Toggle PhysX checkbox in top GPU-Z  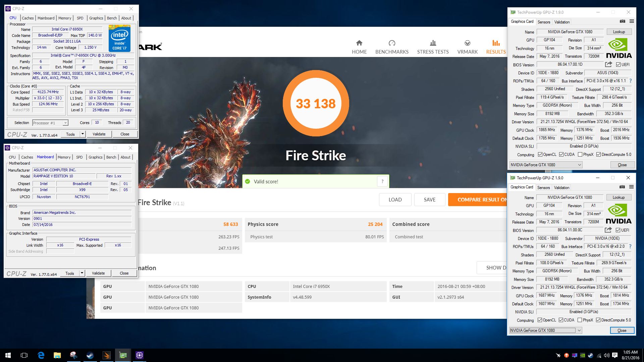(580, 155)
